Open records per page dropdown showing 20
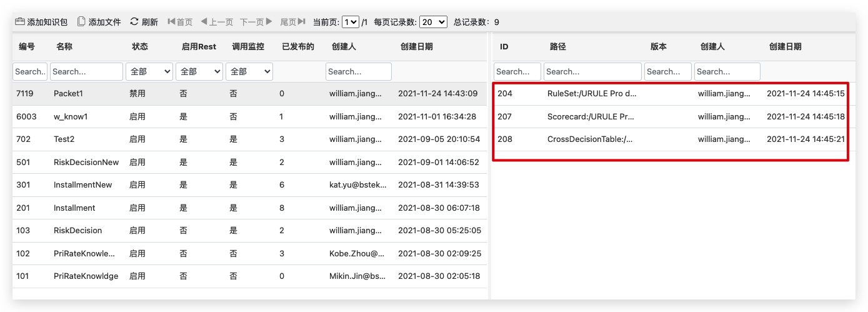This screenshot has width=868, height=312. point(433,22)
